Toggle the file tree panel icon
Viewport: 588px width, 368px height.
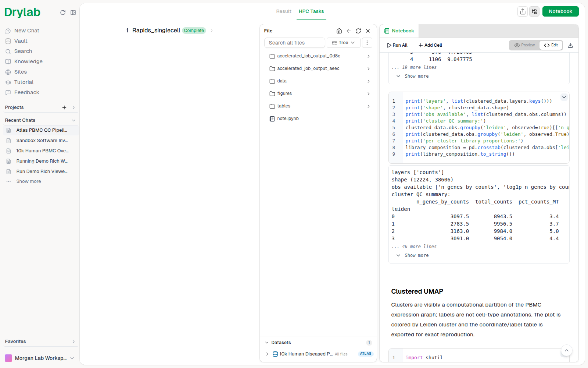tap(534, 11)
